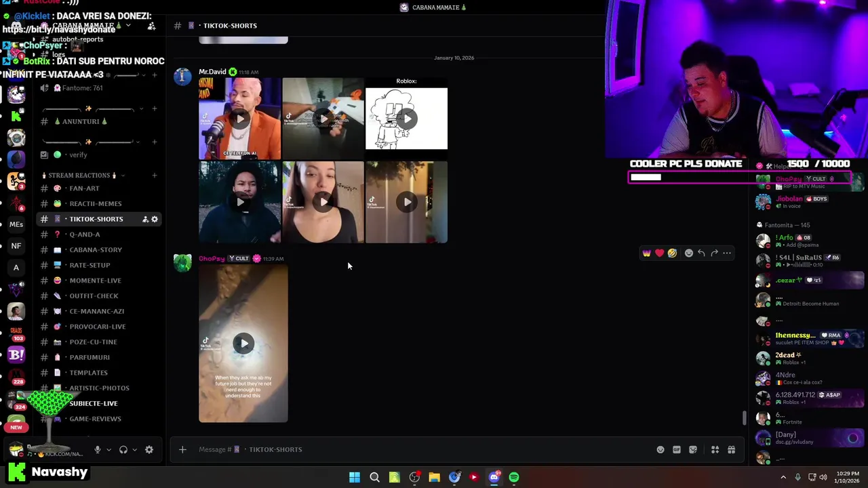The height and width of the screenshot is (488, 868).
Task: Add laughing emoji reaction to the message
Action: [x=672, y=253]
